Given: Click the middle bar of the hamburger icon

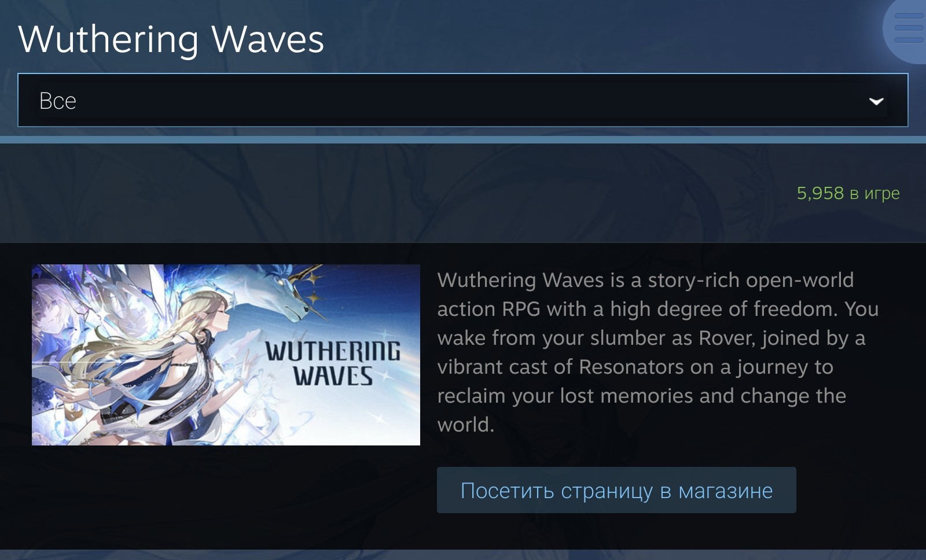Looking at the screenshot, I should pos(909,27).
